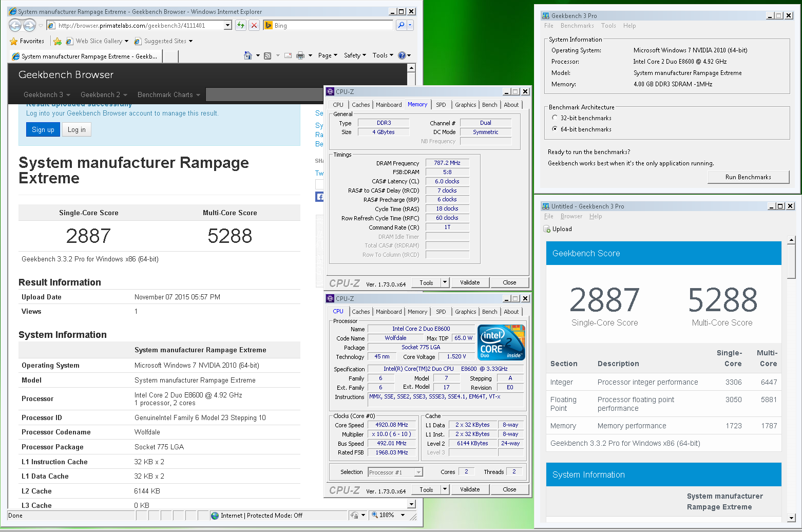Select 64-bit benchmarks option
The height and width of the screenshot is (532, 802).
(x=555, y=129)
